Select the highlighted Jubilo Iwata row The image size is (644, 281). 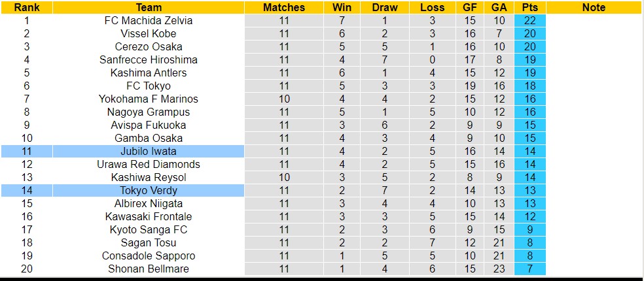(149, 151)
